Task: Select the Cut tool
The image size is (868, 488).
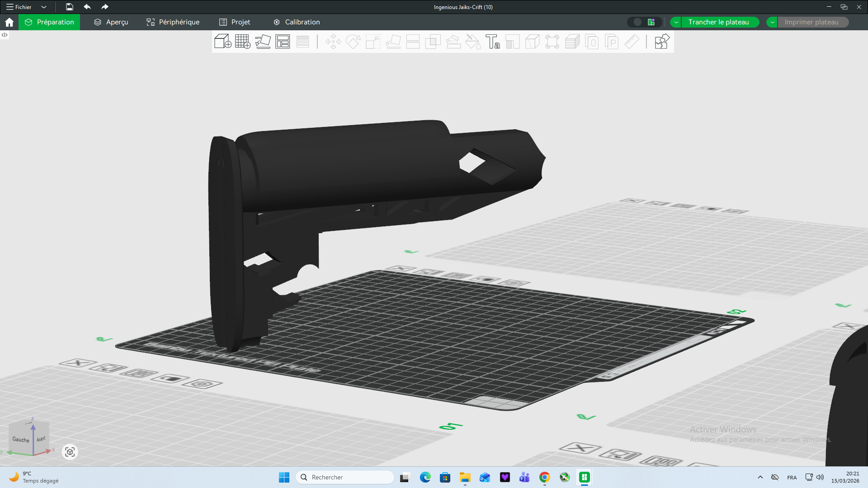Action: [413, 42]
